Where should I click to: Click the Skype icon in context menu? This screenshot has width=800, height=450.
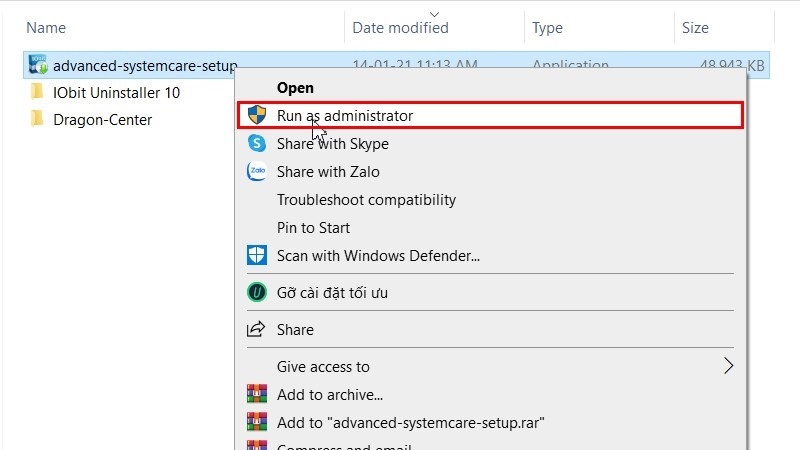coord(257,144)
